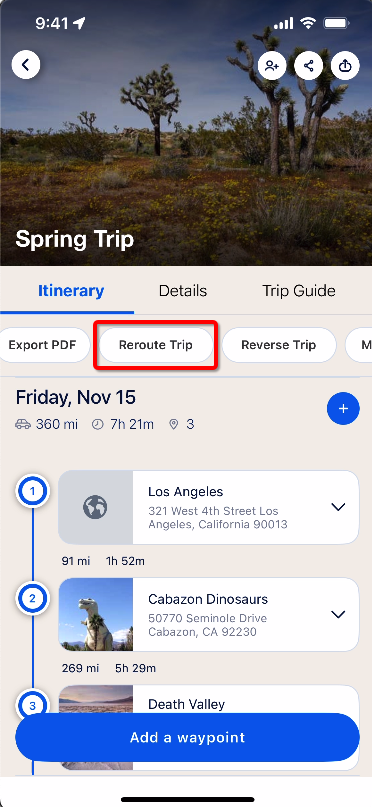Select waypoint marker number 2
Image resolution: width=372 pixels, height=807 pixels.
[x=32, y=599]
